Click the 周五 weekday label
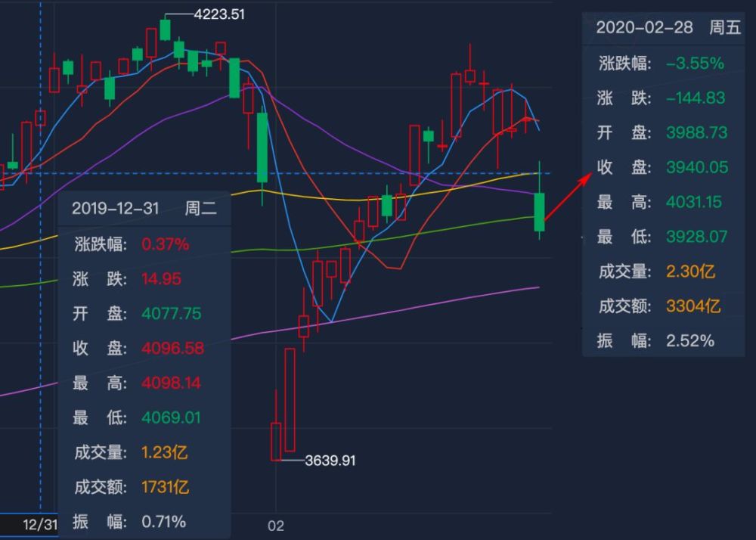 (725, 28)
